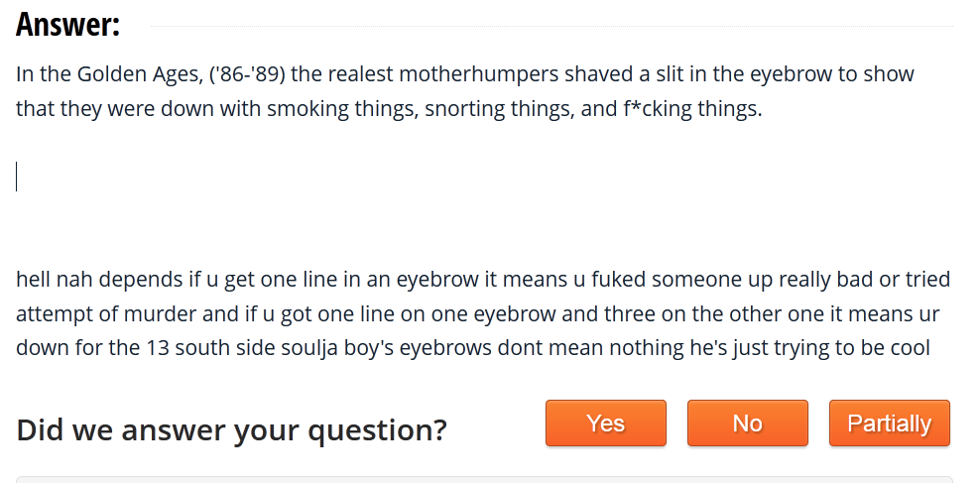Select the Partially button
The height and width of the screenshot is (483, 980).
pyautogui.click(x=889, y=423)
